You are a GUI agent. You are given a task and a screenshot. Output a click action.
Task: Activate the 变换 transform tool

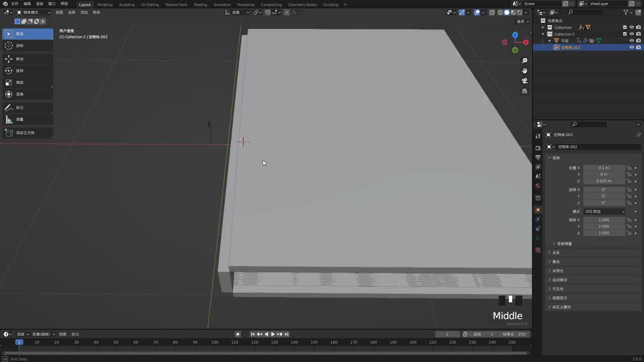[28, 94]
